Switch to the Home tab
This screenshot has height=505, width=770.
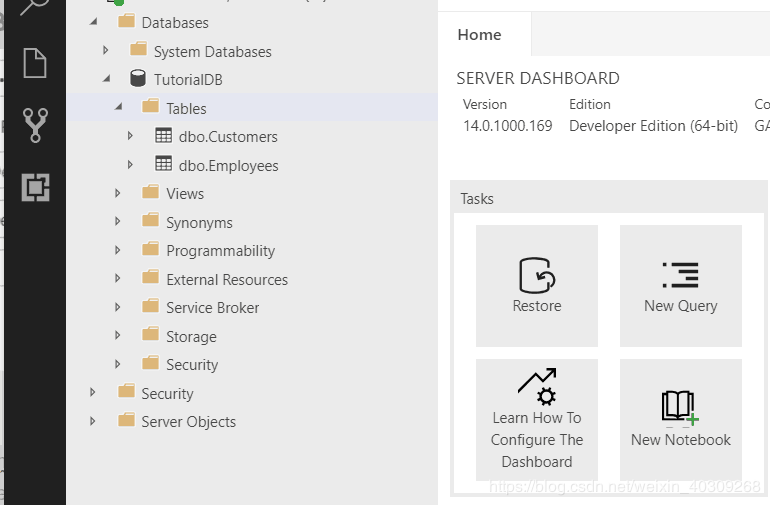click(x=479, y=35)
